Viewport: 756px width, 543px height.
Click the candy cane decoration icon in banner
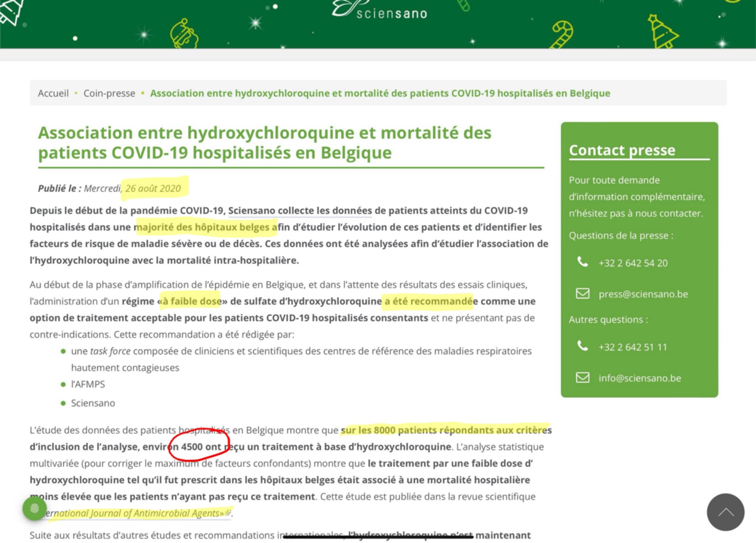[562, 35]
